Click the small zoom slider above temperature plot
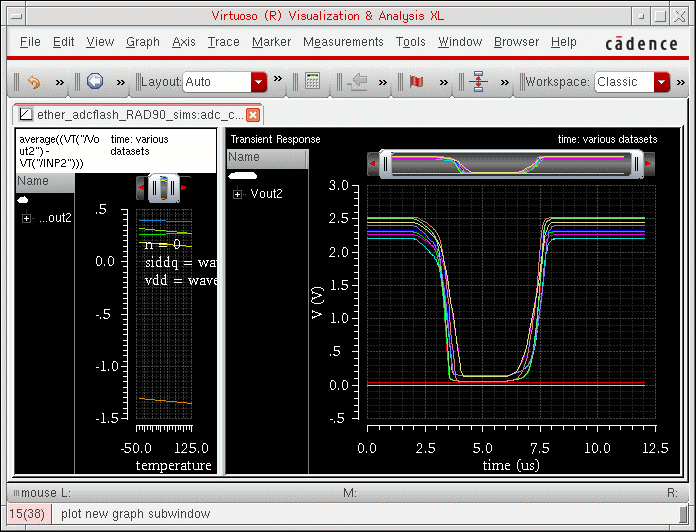Image resolution: width=696 pixels, height=532 pixels. pos(163,187)
